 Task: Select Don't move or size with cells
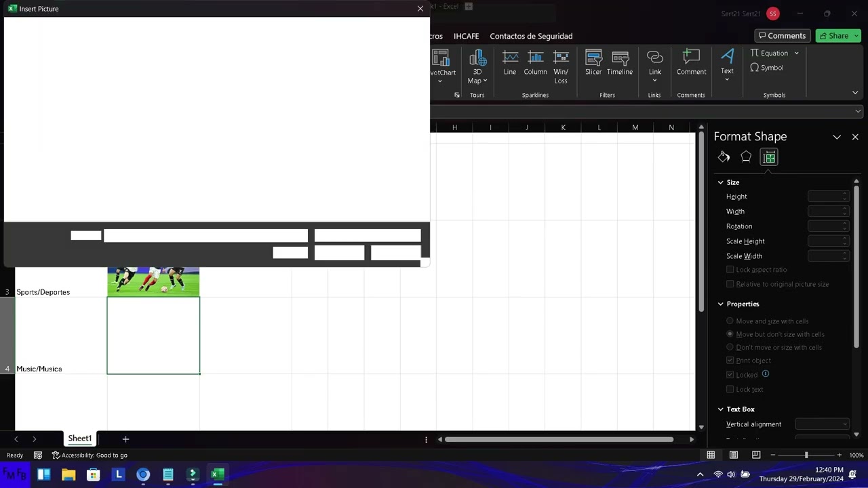(730, 347)
